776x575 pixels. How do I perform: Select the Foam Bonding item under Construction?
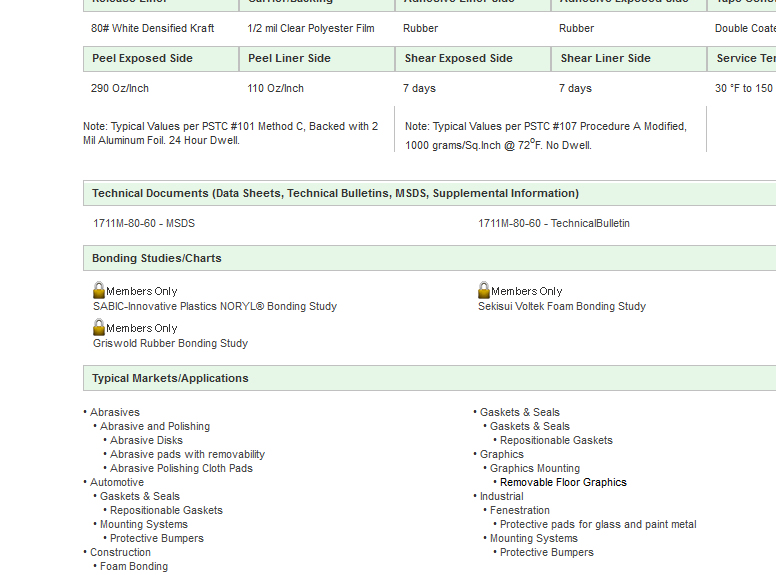(134, 566)
